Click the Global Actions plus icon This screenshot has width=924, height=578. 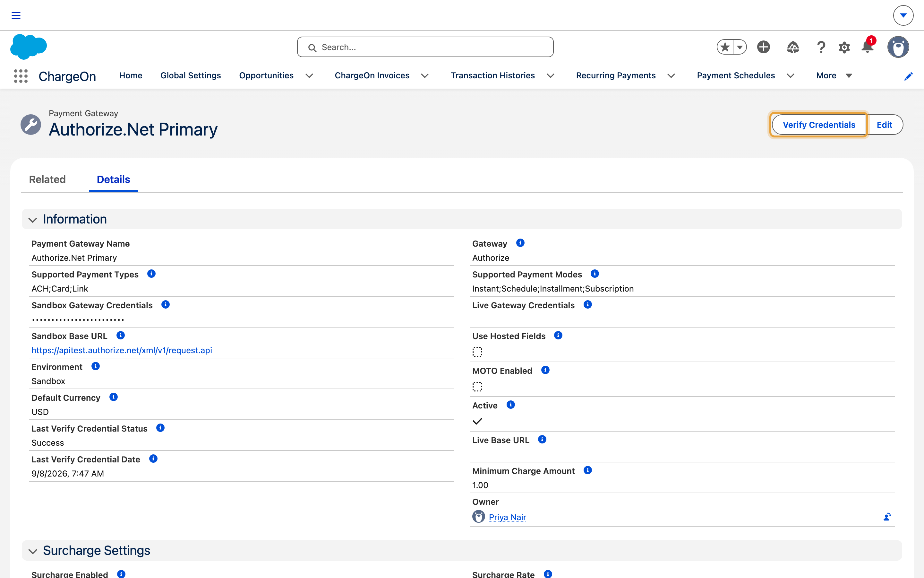763,47
